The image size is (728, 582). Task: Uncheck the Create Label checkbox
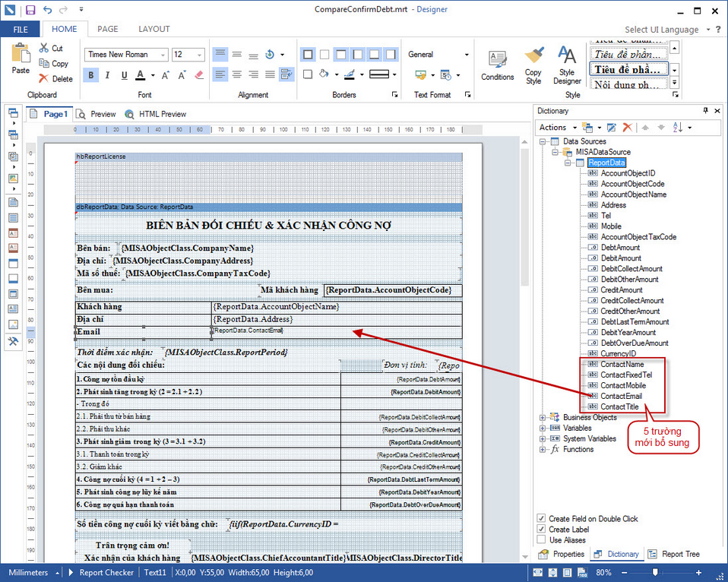(541, 529)
